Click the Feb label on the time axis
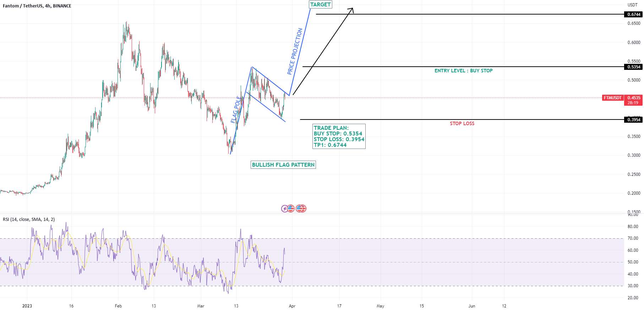 (118, 306)
